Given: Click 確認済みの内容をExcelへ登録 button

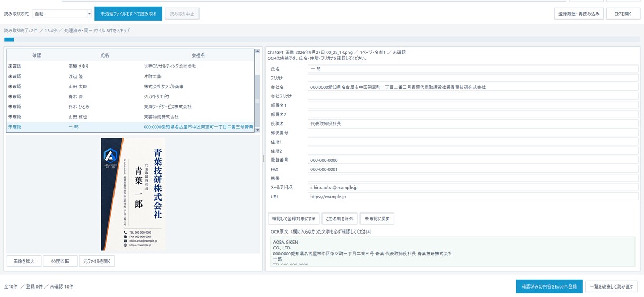Looking at the screenshot, I should (x=549, y=286).
